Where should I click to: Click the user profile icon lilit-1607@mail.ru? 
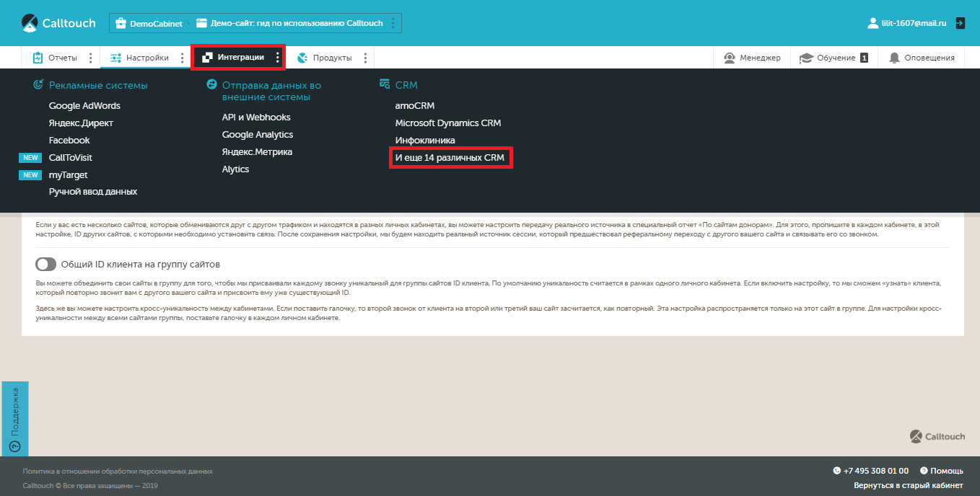tap(872, 23)
